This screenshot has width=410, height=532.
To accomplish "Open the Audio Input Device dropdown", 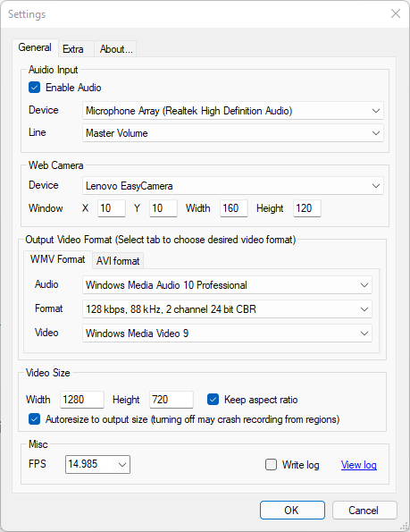I will (233, 111).
